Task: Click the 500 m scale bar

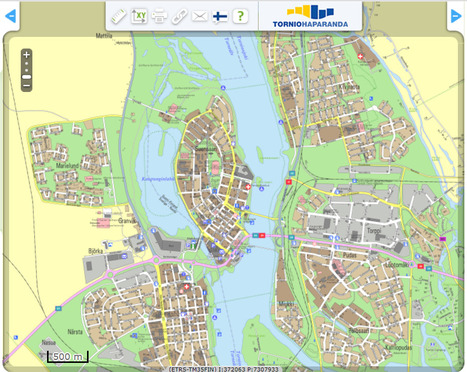Action: [68, 357]
